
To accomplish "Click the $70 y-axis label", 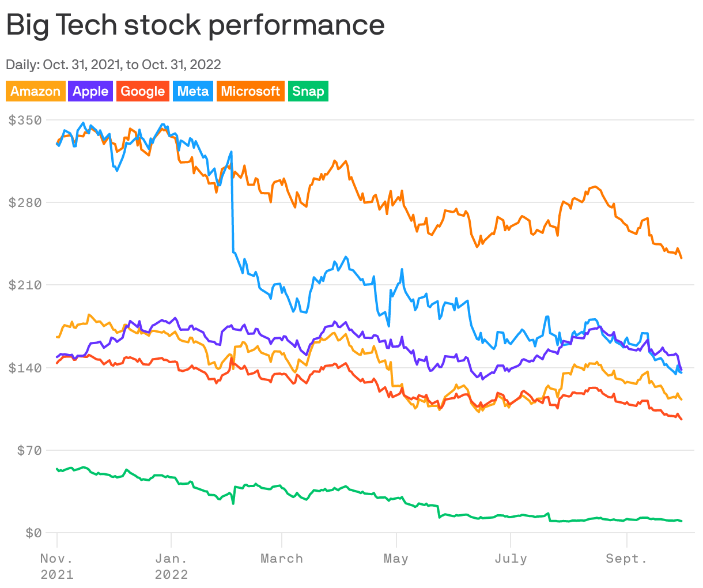I will pyautogui.click(x=29, y=450).
